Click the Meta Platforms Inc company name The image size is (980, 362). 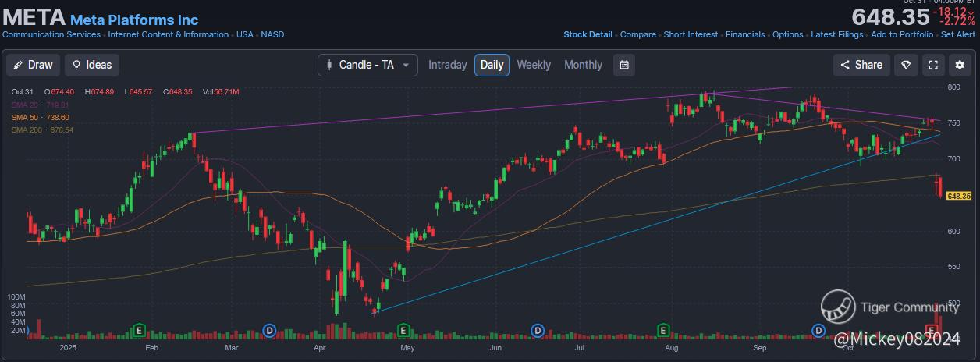134,20
